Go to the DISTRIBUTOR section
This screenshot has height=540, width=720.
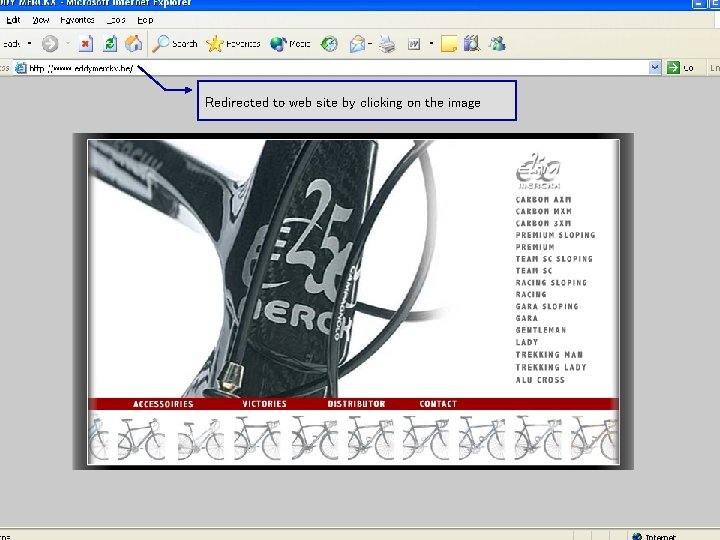[x=356, y=404]
